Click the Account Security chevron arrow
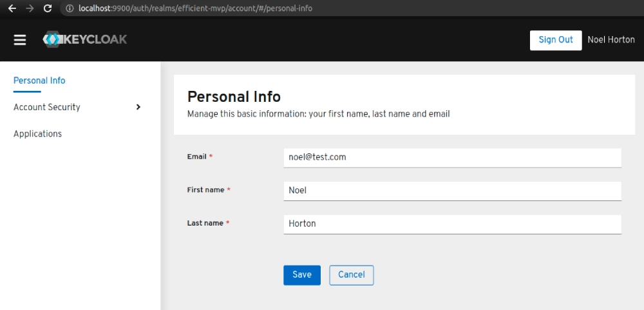The image size is (644, 310). tap(138, 107)
